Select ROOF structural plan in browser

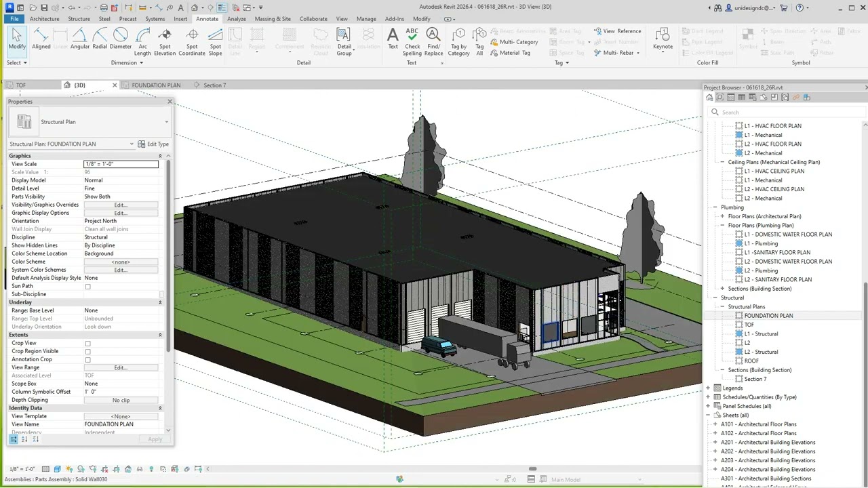[x=751, y=361]
